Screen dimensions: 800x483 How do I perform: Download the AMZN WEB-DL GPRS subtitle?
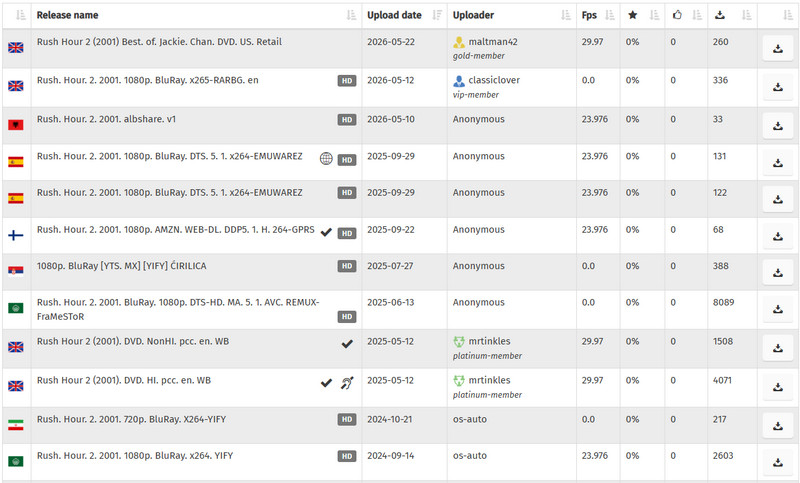tap(778, 237)
